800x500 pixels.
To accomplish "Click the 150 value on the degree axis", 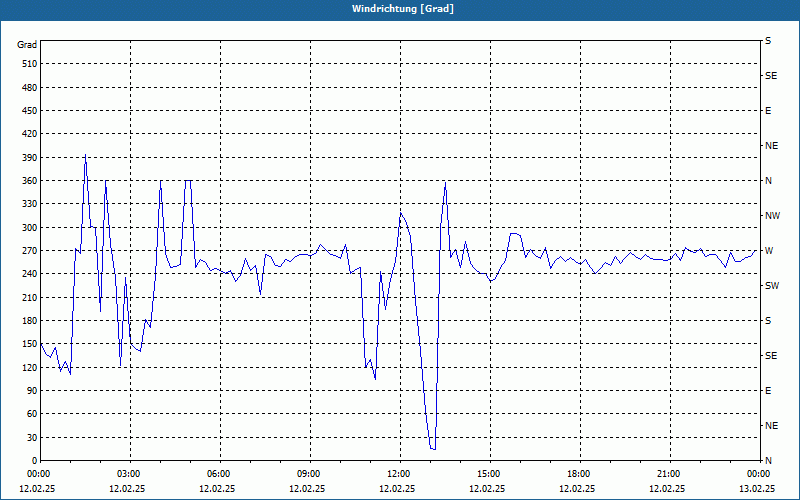I will [x=30, y=344].
